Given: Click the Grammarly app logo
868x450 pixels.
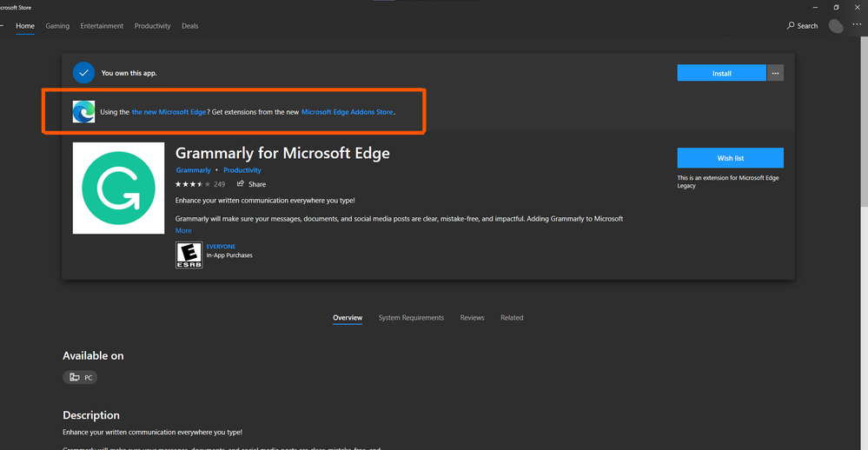Looking at the screenshot, I should click(x=118, y=188).
